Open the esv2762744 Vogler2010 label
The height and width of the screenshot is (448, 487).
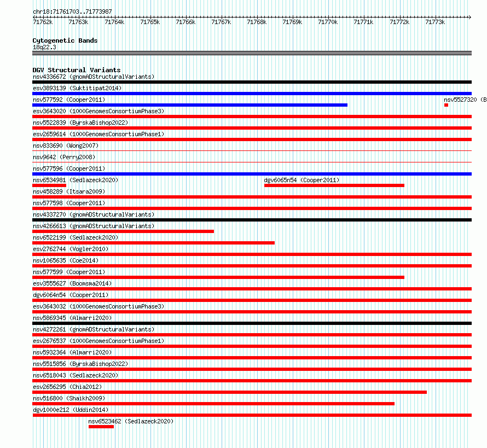pos(71,249)
